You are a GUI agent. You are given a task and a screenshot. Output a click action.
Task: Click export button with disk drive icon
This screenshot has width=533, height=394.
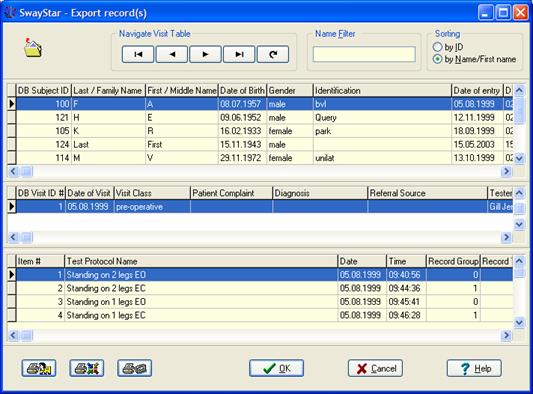point(135,368)
